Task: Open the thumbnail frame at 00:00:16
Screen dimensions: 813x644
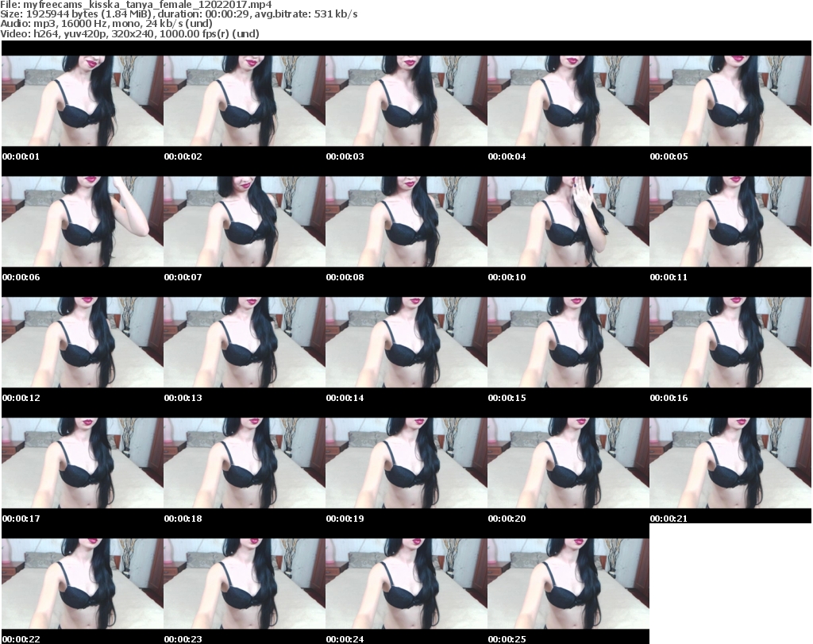Action: 730,342
